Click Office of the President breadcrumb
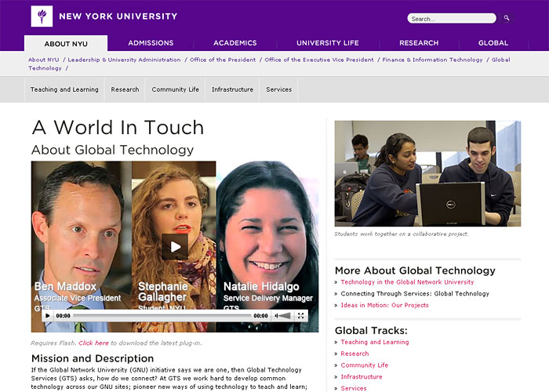The height and width of the screenshot is (392, 549). (223, 60)
